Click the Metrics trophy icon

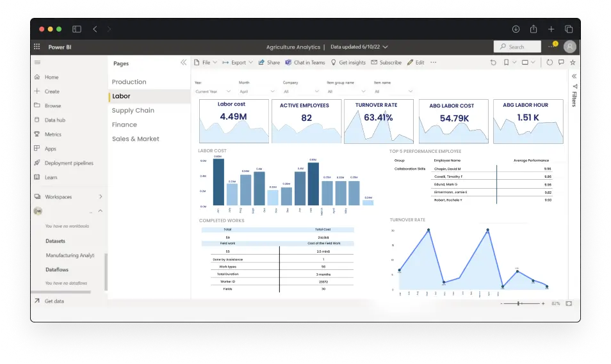pos(37,134)
